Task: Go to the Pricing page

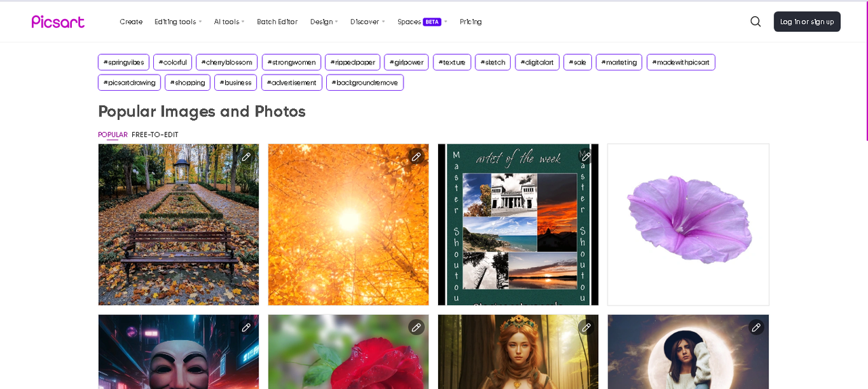Action: [471, 22]
